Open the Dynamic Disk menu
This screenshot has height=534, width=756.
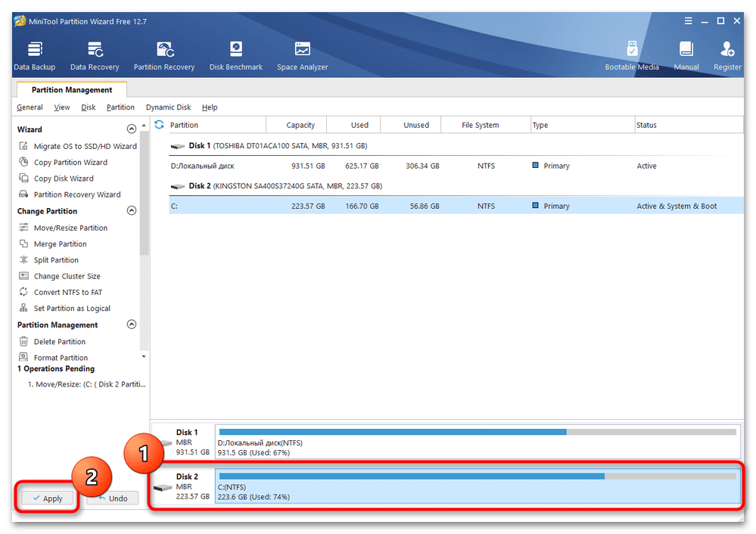click(168, 107)
